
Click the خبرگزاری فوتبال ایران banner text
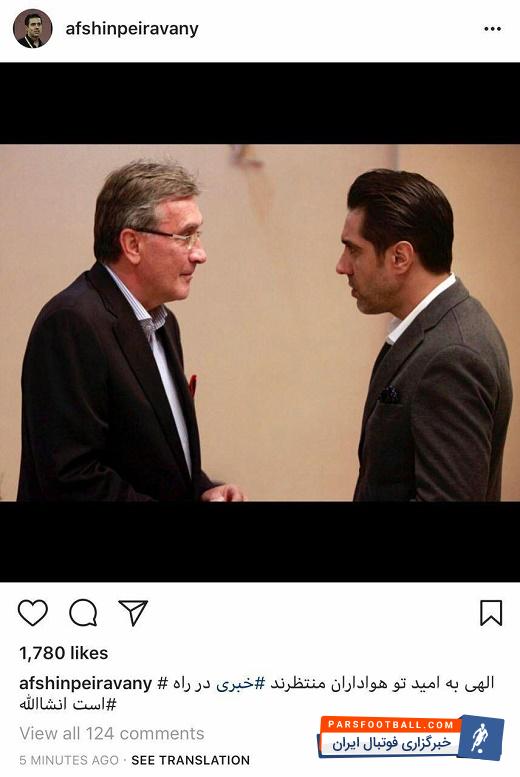[x=392, y=744]
